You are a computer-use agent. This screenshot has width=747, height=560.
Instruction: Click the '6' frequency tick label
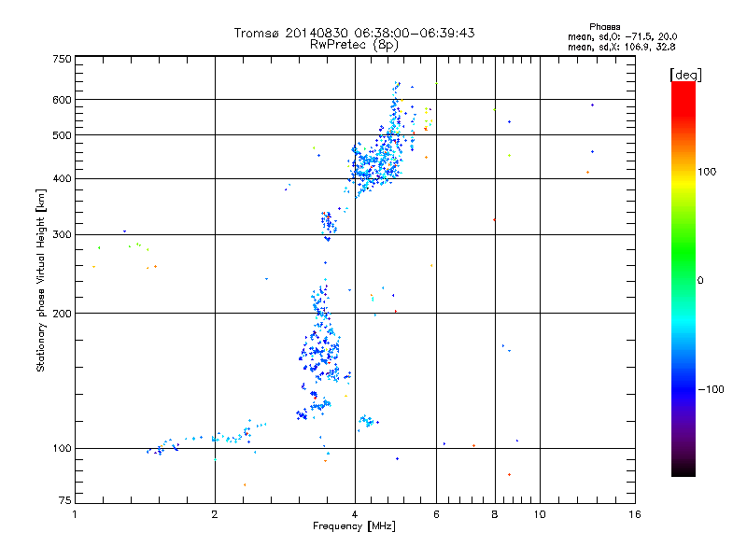(436, 514)
